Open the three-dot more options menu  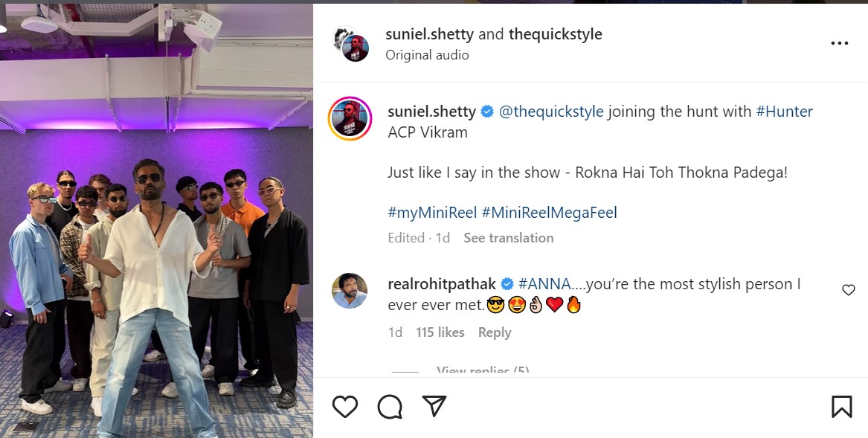pyautogui.click(x=839, y=44)
